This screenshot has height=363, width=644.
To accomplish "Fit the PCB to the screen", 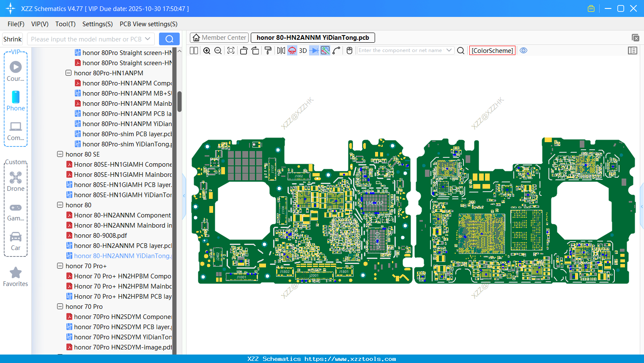I will (x=231, y=51).
